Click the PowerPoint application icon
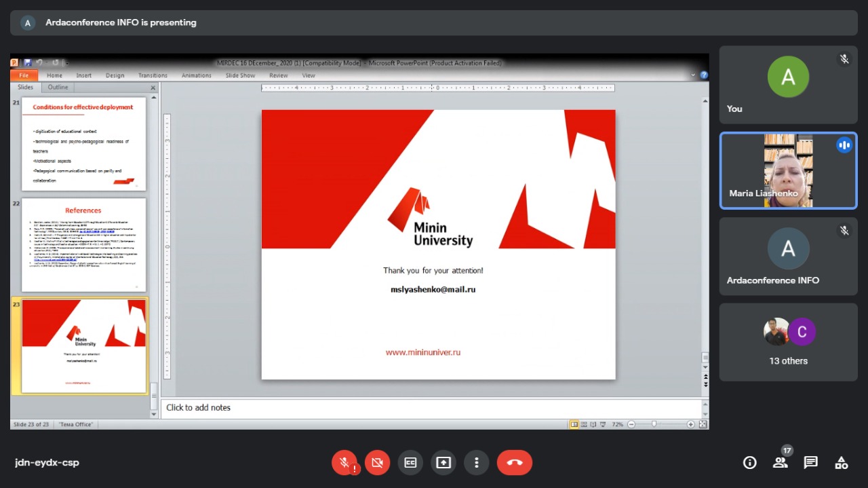868x488 pixels. [x=15, y=63]
